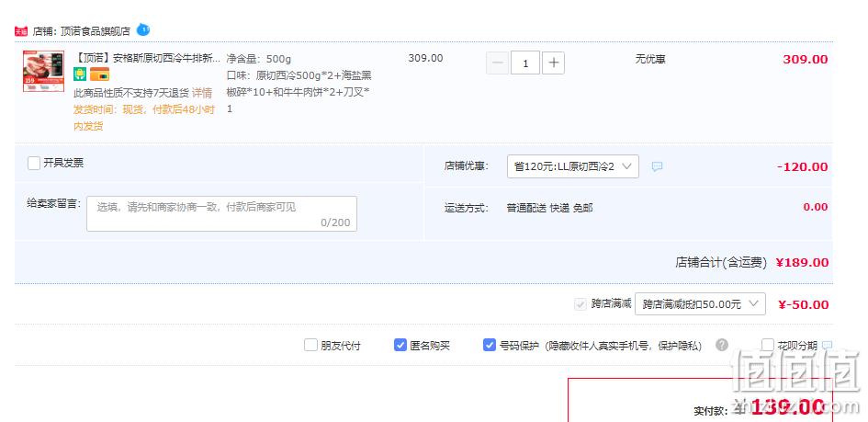Uncheck the 匿名购买 checkbox
The height and width of the screenshot is (422, 868).
pyautogui.click(x=400, y=345)
